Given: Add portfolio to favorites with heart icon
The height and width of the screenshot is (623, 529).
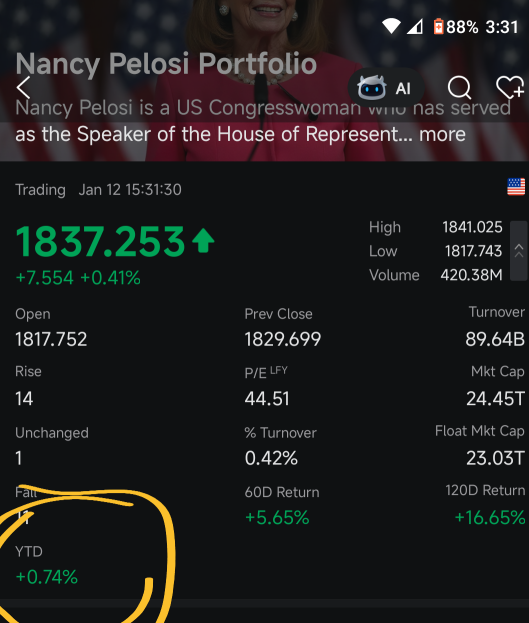Looking at the screenshot, I should pyautogui.click(x=510, y=87).
